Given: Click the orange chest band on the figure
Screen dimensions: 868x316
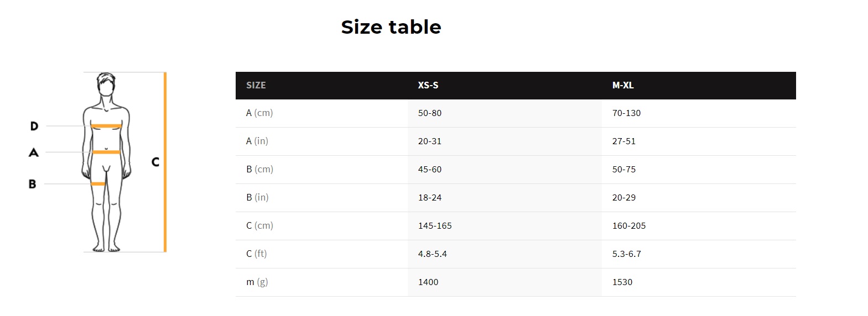Looking at the screenshot, I should pyautogui.click(x=106, y=126).
